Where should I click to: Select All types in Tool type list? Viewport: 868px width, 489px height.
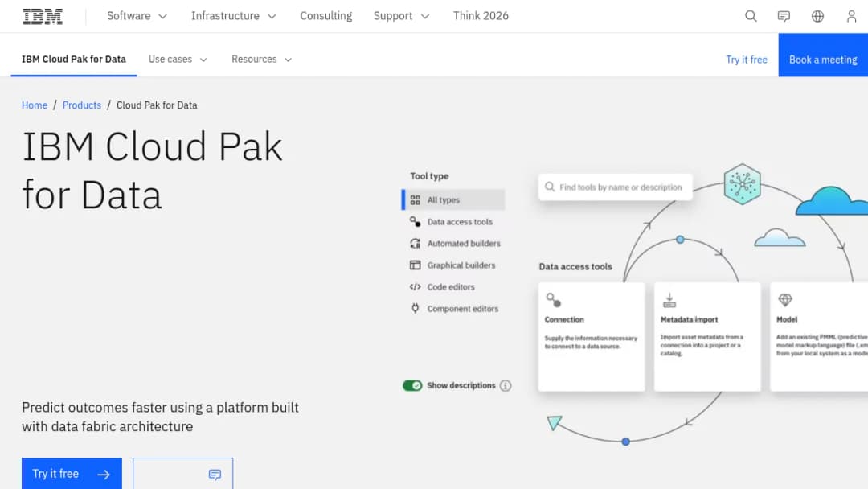pos(453,200)
